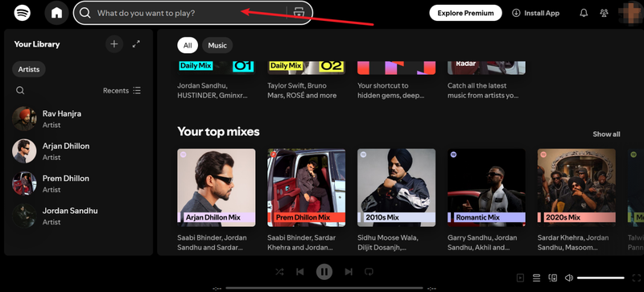
Task: Select the All filter chip
Action: (188, 45)
